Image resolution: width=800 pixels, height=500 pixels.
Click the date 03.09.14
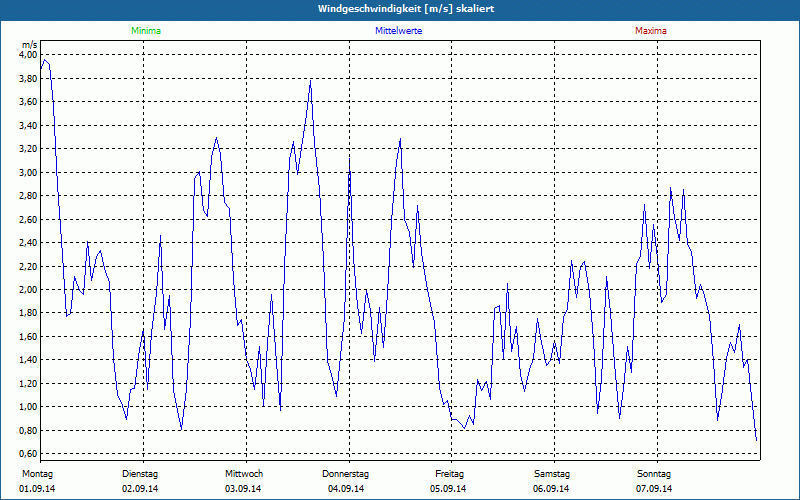click(x=243, y=489)
